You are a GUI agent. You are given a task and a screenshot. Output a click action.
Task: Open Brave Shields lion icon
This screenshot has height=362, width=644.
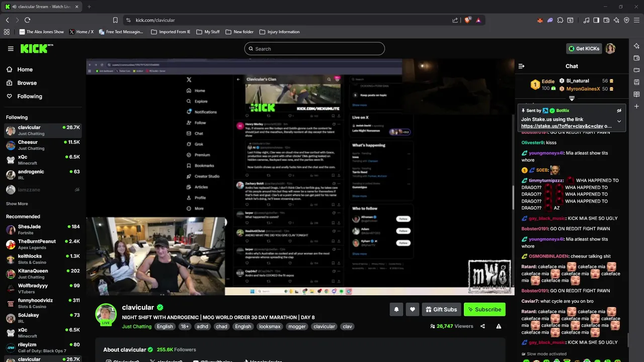click(467, 20)
